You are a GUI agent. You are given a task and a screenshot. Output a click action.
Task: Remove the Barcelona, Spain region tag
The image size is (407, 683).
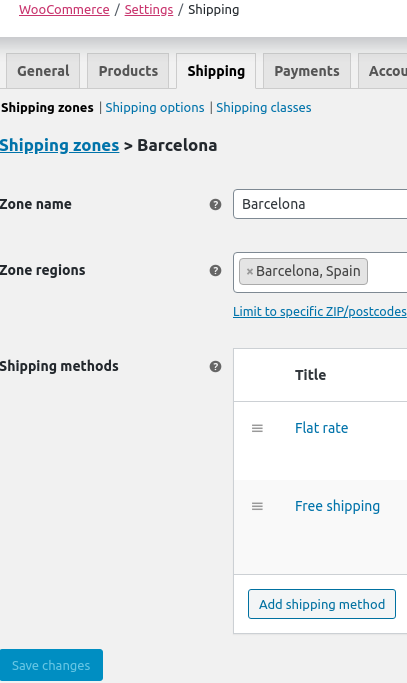250,271
